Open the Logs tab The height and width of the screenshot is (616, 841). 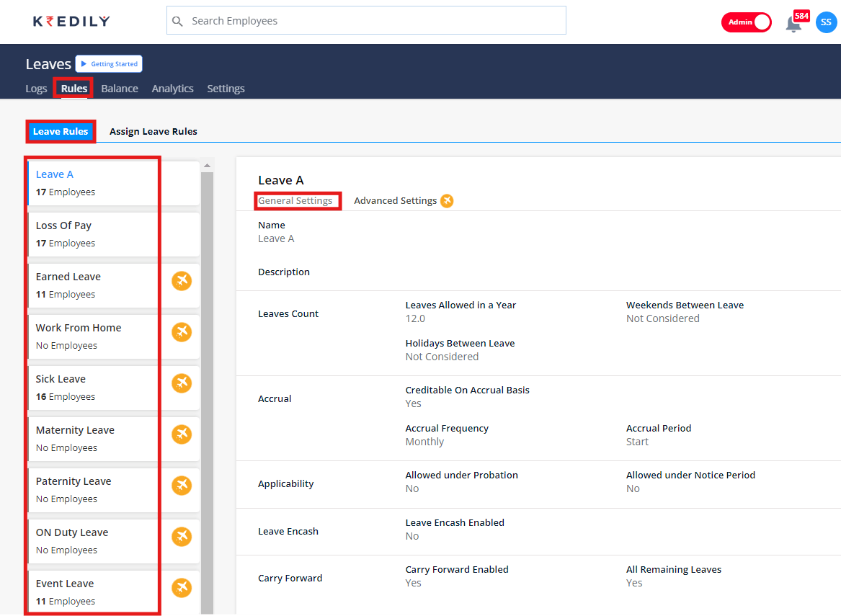pos(36,89)
